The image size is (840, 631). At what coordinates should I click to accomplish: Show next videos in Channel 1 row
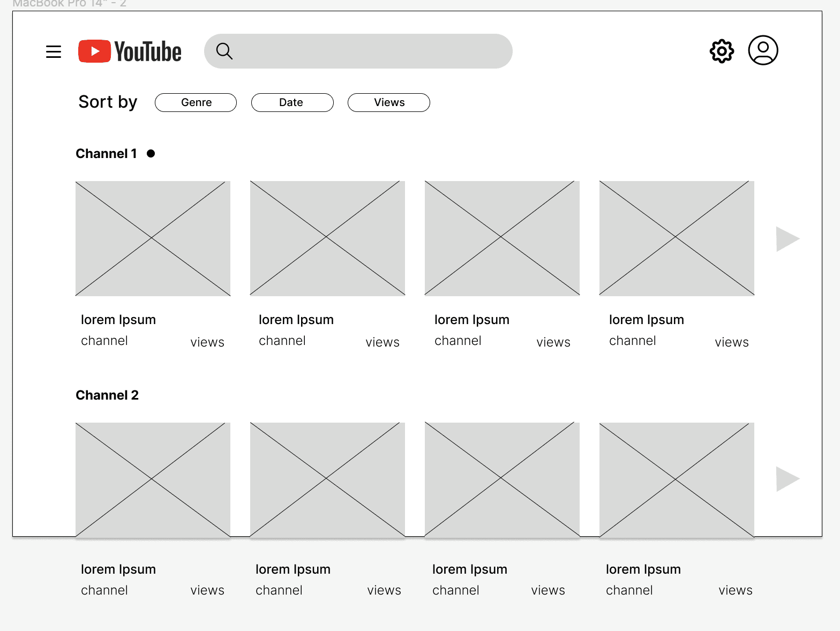(787, 239)
